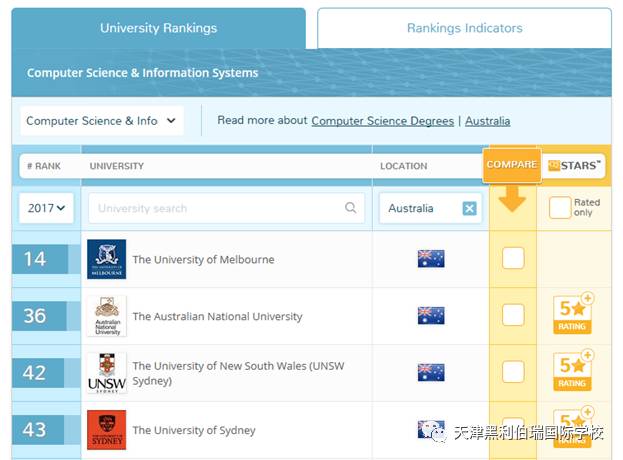Clear the Australia location filter
Image resolution: width=623 pixels, height=460 pixels.
pos(469,208)
